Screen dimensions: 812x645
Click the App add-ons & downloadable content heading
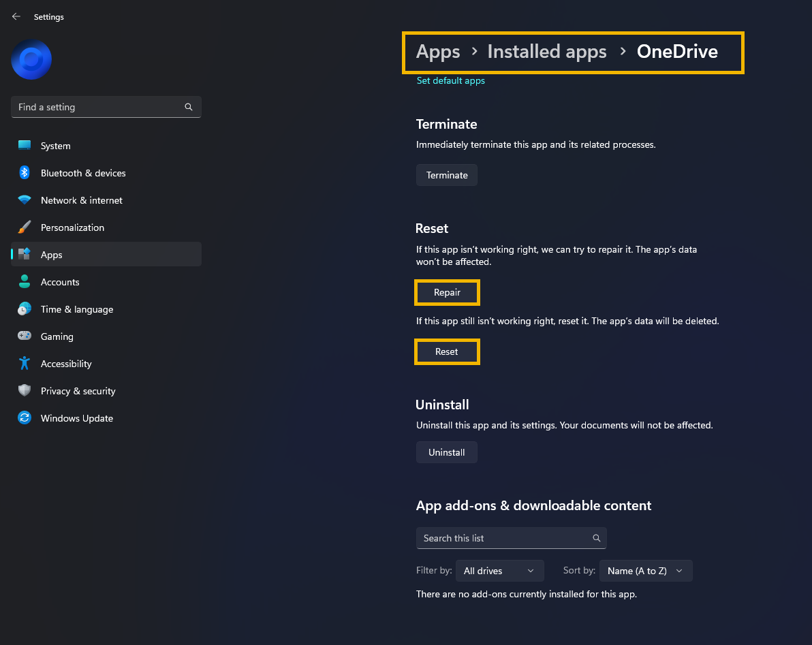pos(534,506)
